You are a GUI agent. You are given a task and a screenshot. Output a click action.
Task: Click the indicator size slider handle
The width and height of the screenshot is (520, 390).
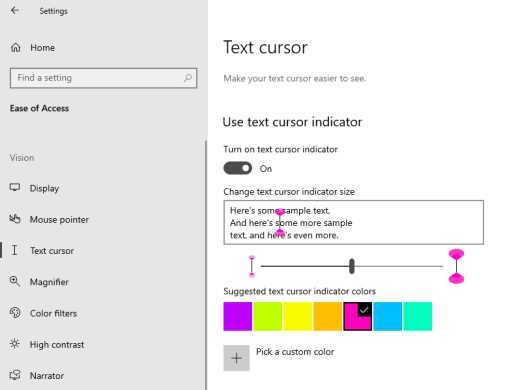coord(352,266)
